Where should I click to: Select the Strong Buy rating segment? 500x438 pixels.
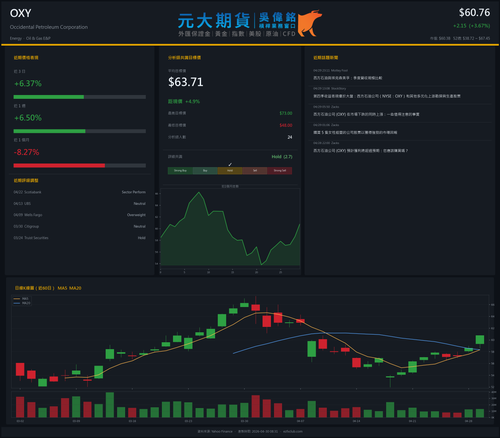pos(180,171)
